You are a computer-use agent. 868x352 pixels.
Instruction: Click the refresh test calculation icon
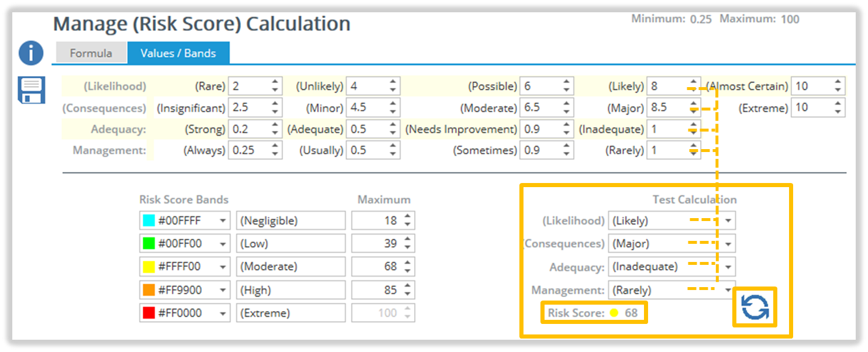coord(755,307)
